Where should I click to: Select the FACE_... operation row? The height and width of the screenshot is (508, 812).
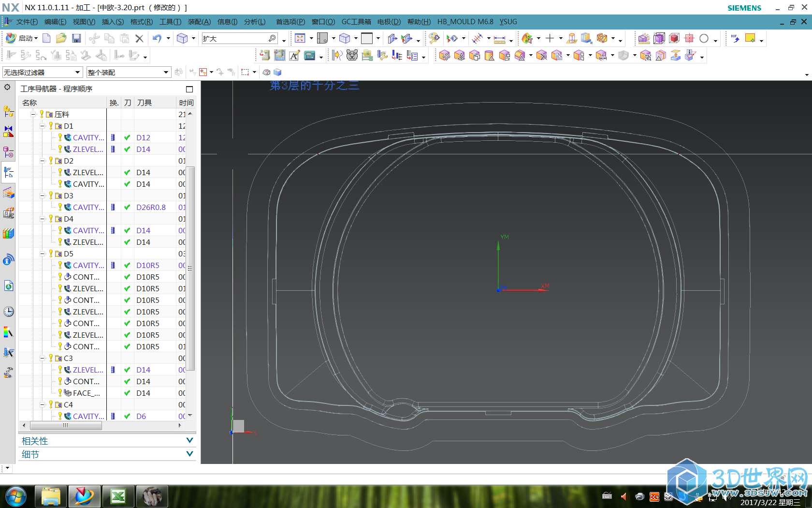coord(102,393)
